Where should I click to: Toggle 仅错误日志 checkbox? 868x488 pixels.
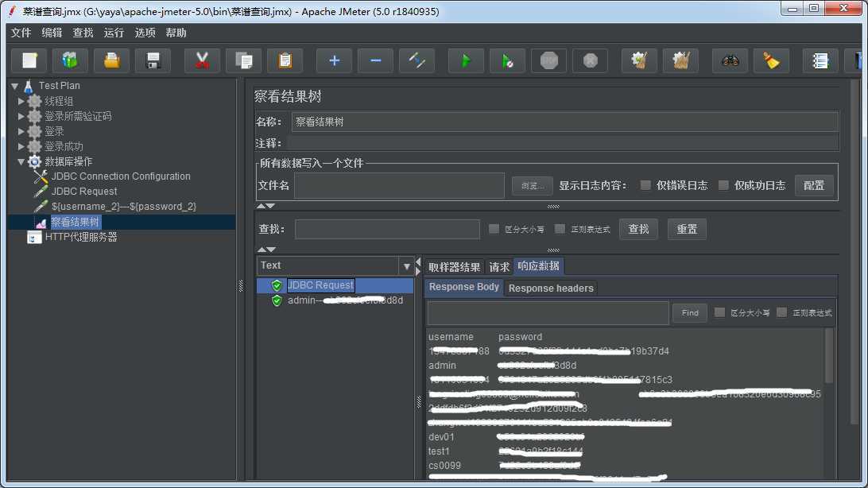pyautogui.click(x=645, y=185)
